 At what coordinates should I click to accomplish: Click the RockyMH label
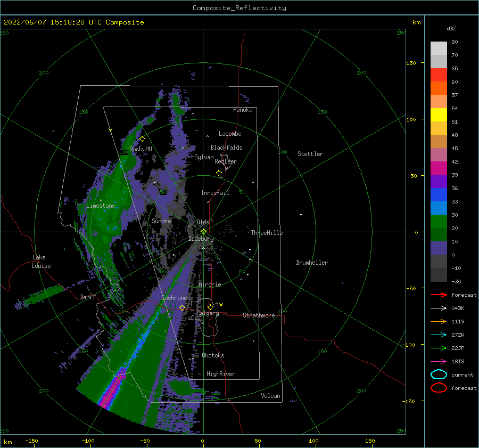(x=141, y=149)
